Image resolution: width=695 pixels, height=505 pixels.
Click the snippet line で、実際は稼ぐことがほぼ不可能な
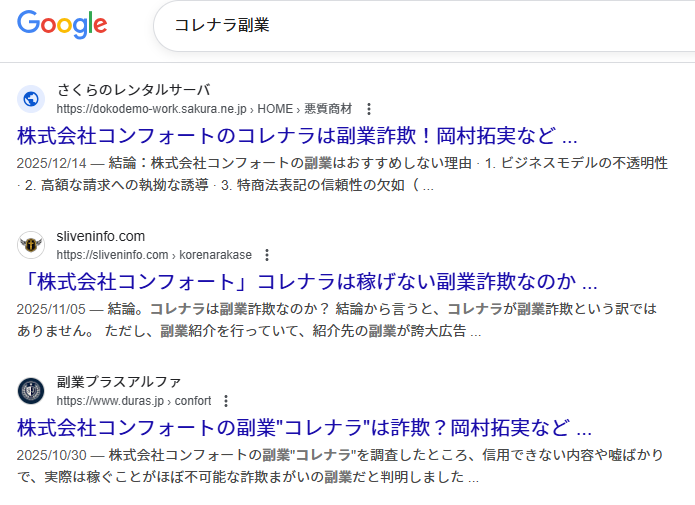pos(248,477)
